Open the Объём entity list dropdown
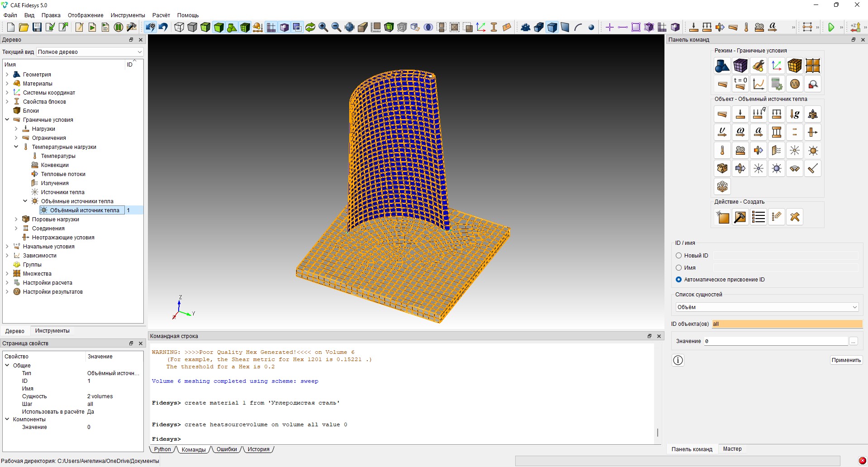 [x=767, y=307]
